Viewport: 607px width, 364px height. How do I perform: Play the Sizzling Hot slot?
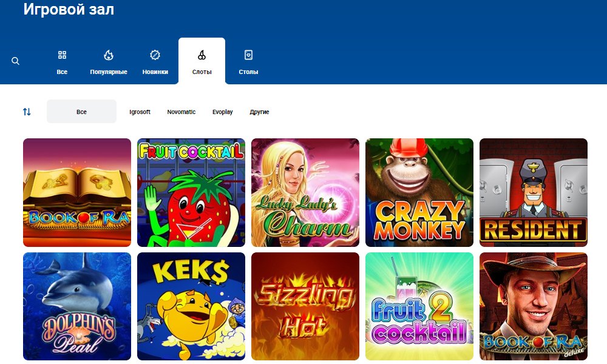(305, 306)
